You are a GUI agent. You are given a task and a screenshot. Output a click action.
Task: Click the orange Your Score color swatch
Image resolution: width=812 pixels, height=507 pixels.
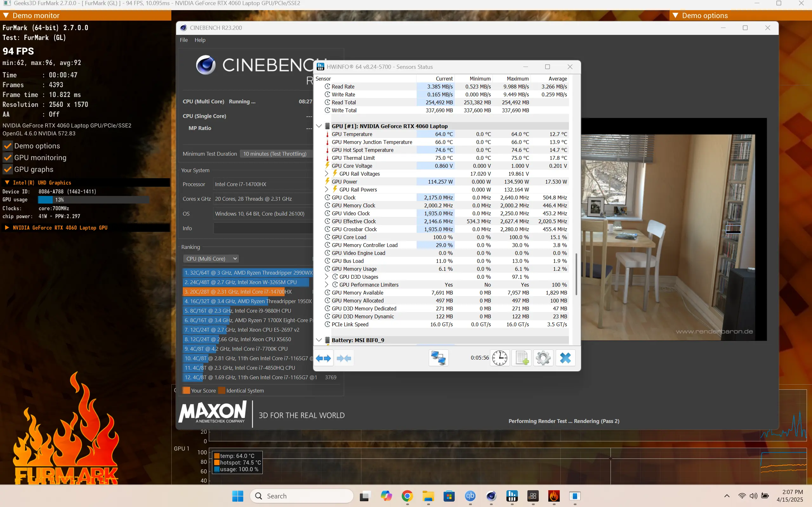(x=186, y=390)
